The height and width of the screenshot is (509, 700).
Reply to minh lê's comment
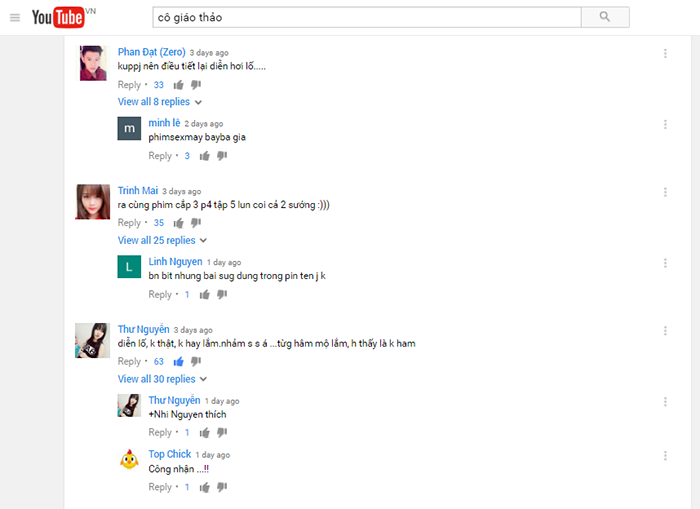tap(160, 156)
